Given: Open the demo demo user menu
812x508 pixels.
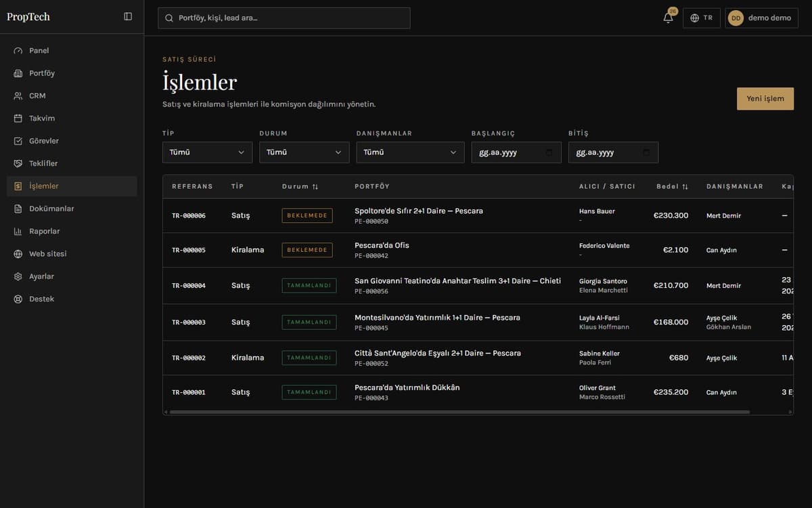Looking at the screenshot, I should (761, 18).
